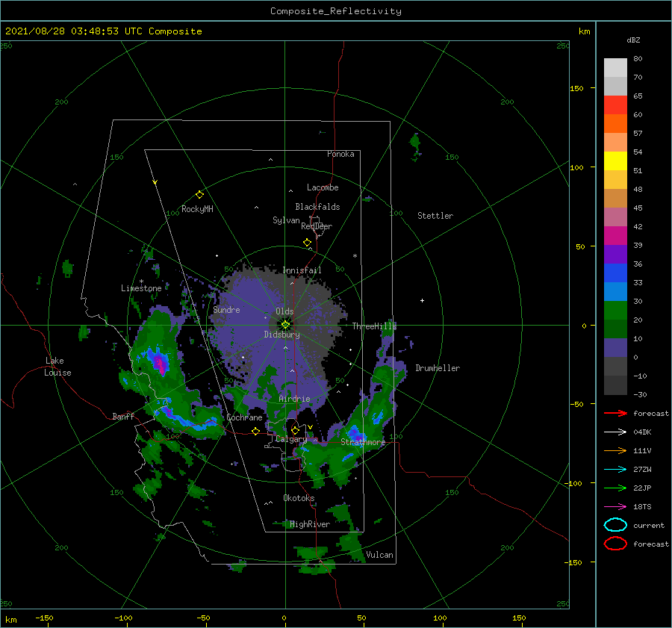Screen dimensions: 672x628
Task: Click the 36 dBZ purple color swatch
Action: [615, 254]
